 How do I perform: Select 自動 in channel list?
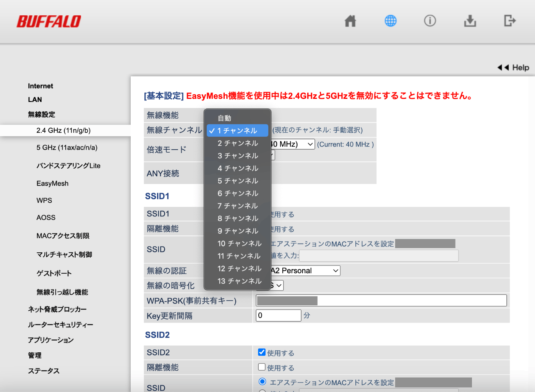[x=237, y=118]
